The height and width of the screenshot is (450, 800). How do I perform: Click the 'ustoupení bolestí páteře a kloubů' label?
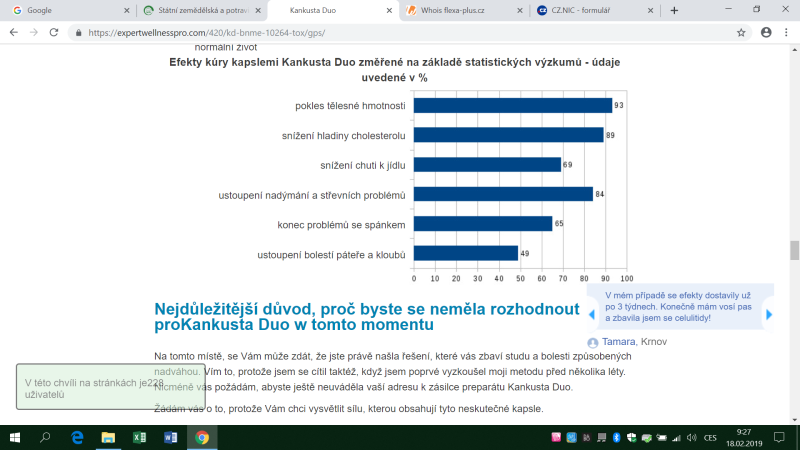point(331,255)
